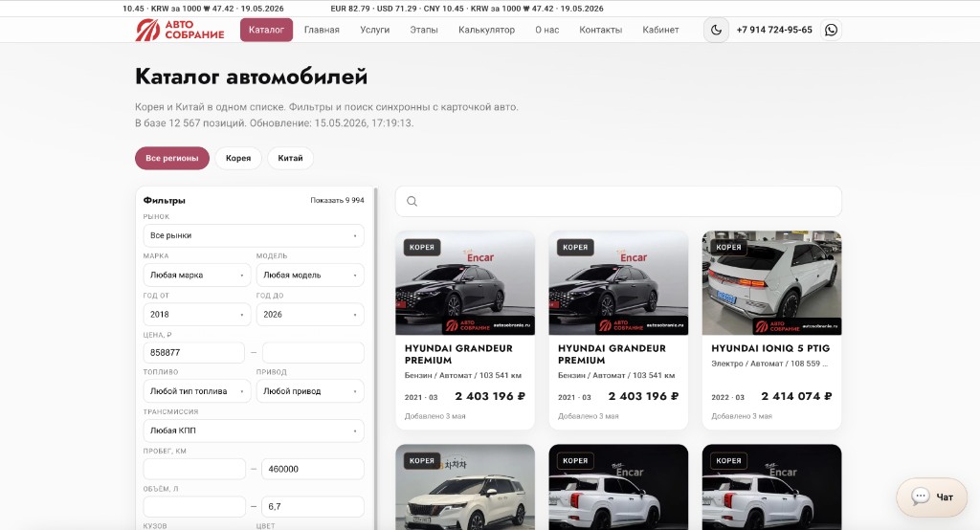Viewport: 980px width, 530px height.
Task: Toggle dark mode moon icon
Action: point(716,30)
